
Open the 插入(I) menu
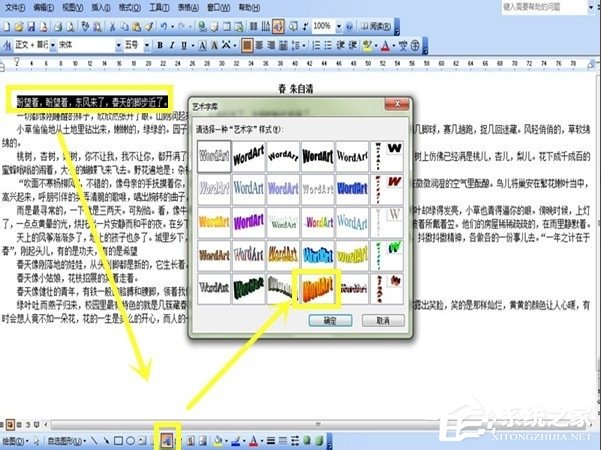tap(103, 6)
